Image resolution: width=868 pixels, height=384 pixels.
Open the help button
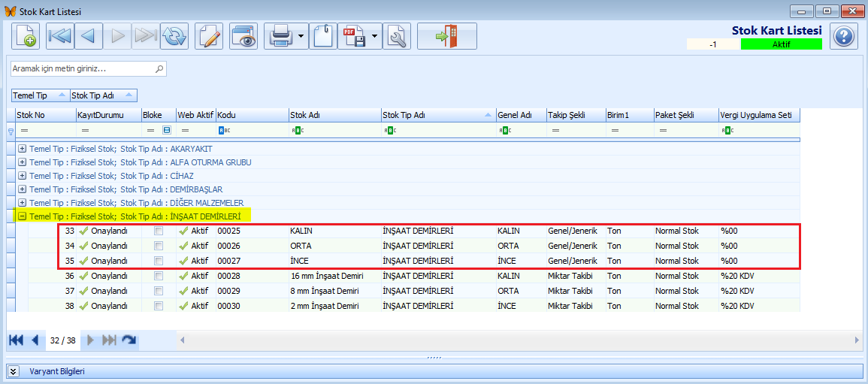coord(844,37)
